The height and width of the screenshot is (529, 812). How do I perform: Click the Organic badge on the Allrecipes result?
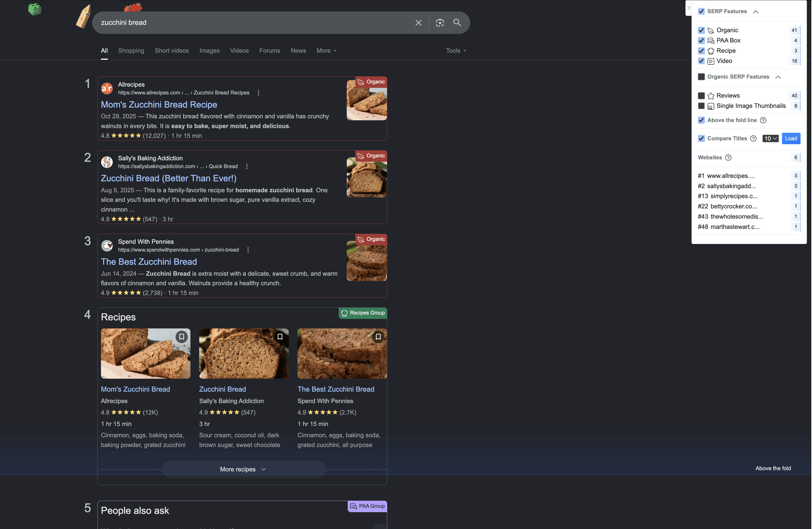pyautogui.click(x=371, y=82)
